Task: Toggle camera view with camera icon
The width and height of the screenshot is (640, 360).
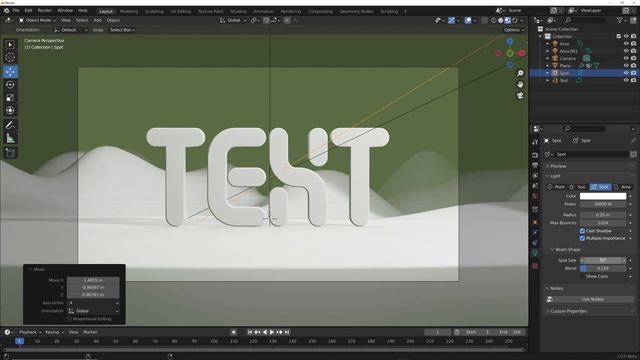Action: tap(520, 96)
